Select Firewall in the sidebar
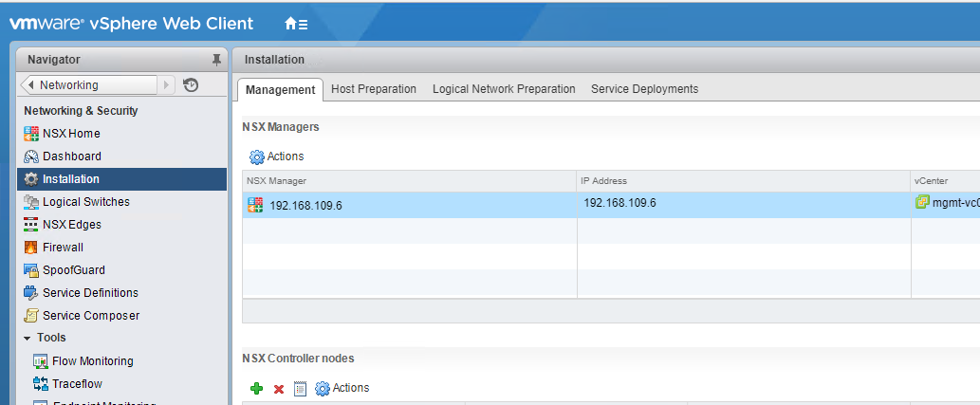The height and width of the screenshot is (405, 980). 63,248
